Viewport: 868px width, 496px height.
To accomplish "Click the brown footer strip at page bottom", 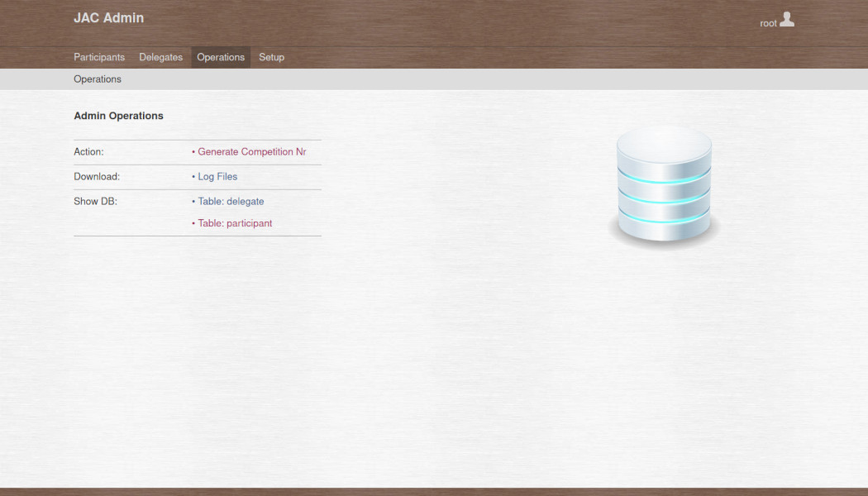I will 434,492.
